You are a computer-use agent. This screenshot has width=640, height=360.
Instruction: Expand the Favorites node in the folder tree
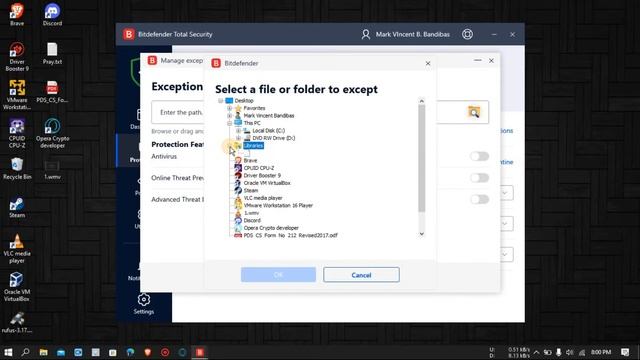click(x=229, y=108)
